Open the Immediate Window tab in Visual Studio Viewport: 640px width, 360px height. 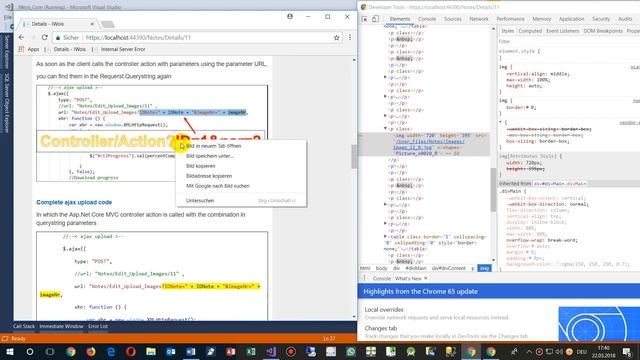(61, 327)
